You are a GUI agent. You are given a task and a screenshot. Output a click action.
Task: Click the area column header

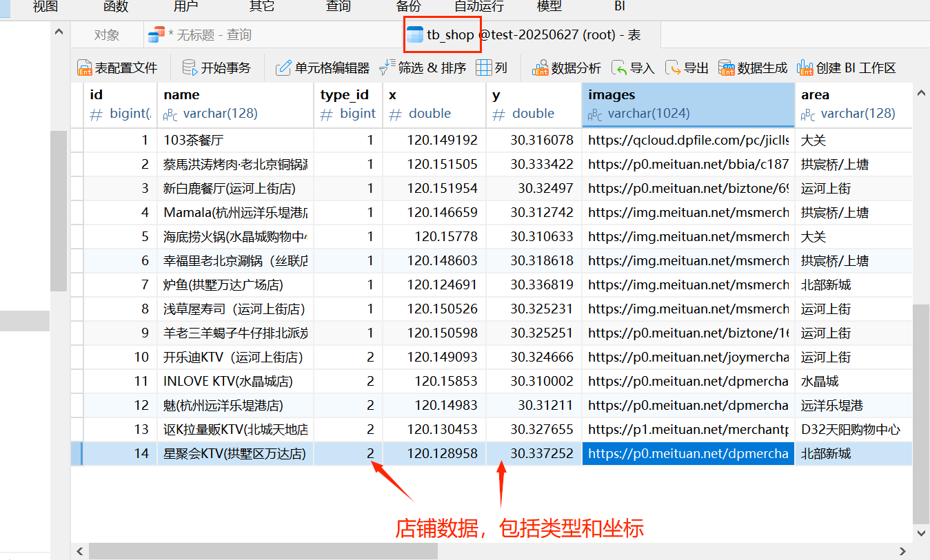[x=853, y=104]
